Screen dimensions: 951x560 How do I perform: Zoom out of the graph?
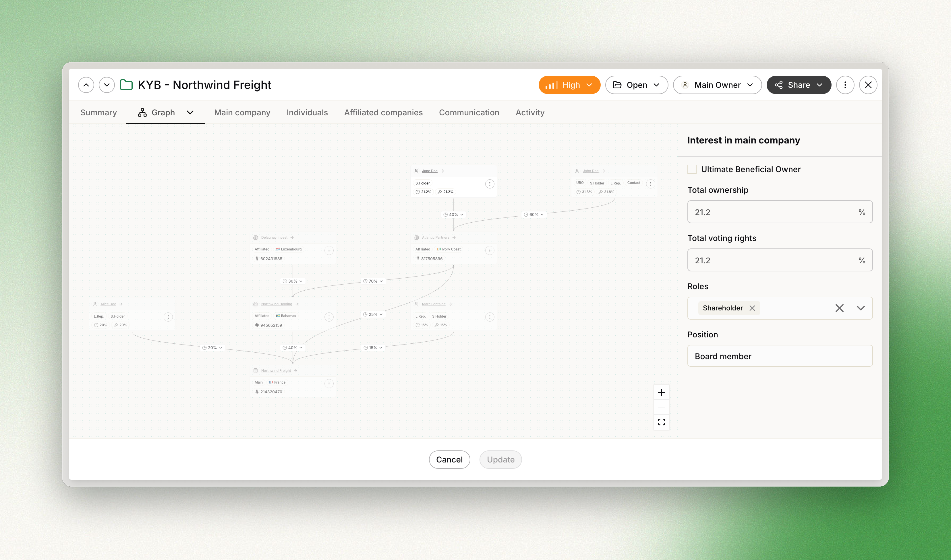(x=661, y=407)
